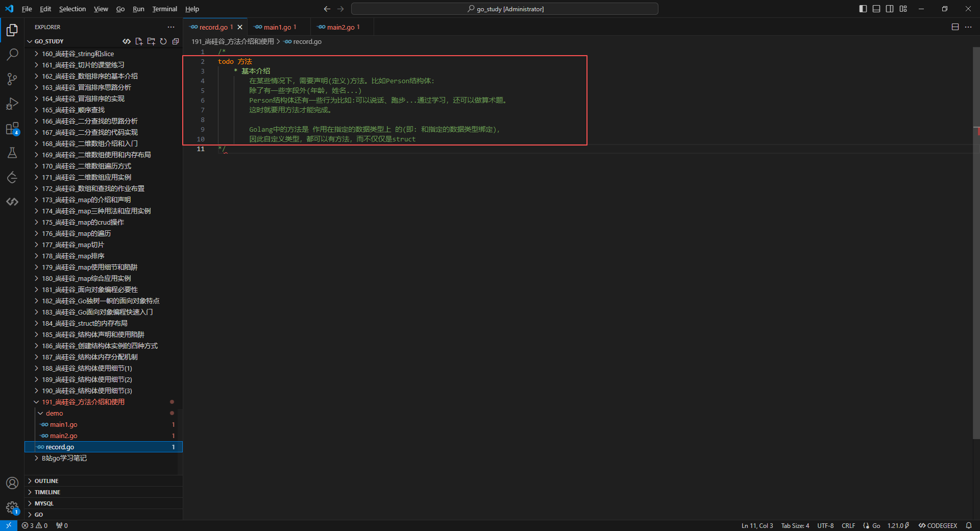Click CodeGeeX icon in GO_STUDY header

(127, 41)
